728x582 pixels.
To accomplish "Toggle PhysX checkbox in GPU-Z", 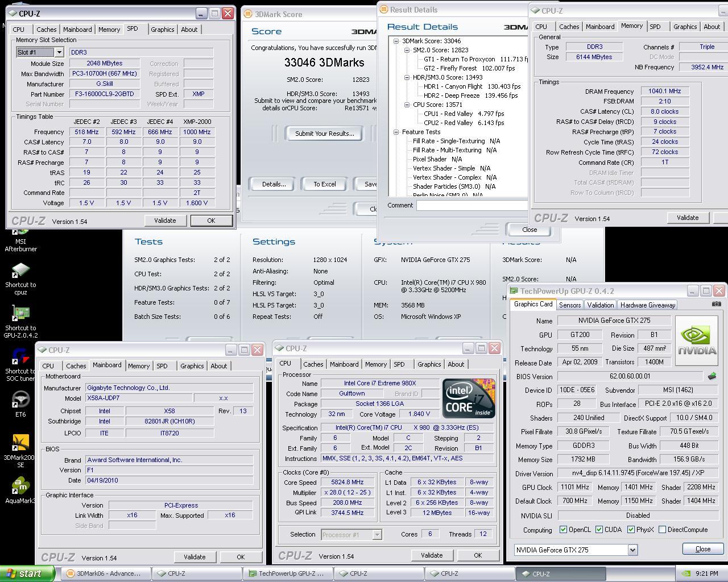I will (x=631, y=530).
